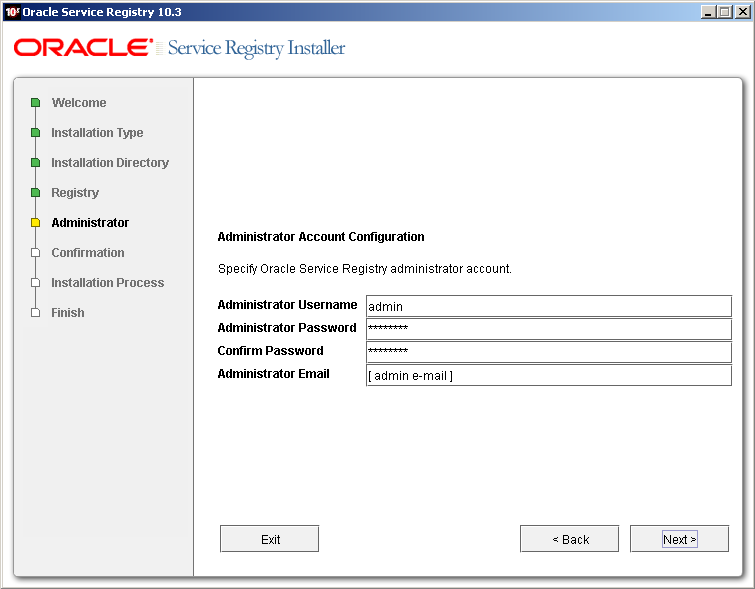Click the Administrator Account Configuration heading

pos(321,236)
